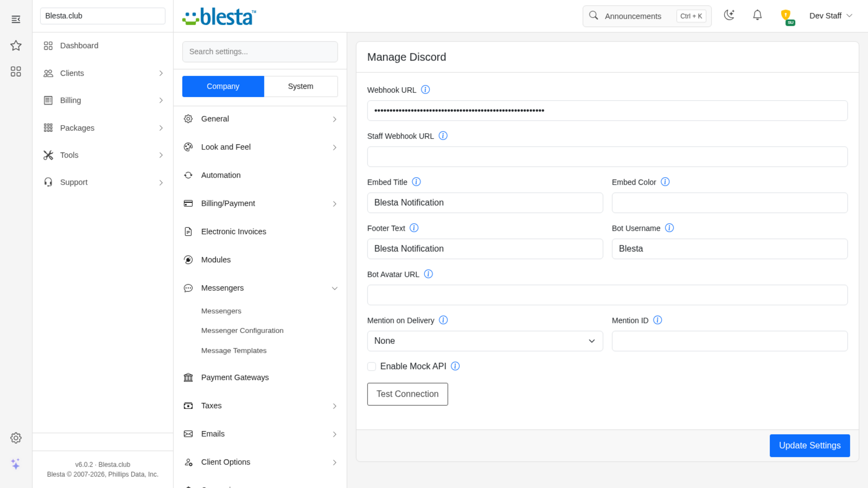868x488 pixels.
Task: Click Update Settings button
Action: pos(810,446)
